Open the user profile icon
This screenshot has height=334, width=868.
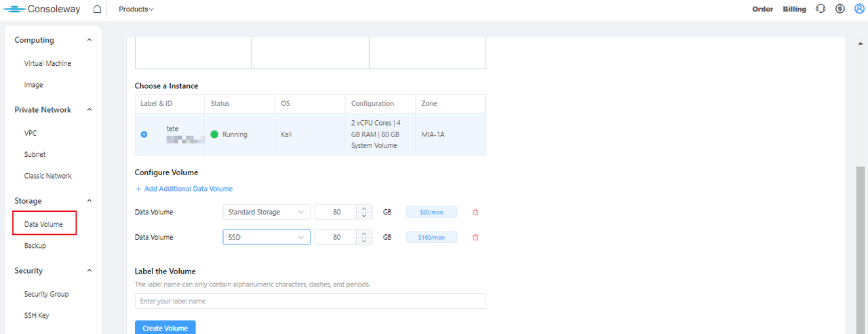[859, 10]
